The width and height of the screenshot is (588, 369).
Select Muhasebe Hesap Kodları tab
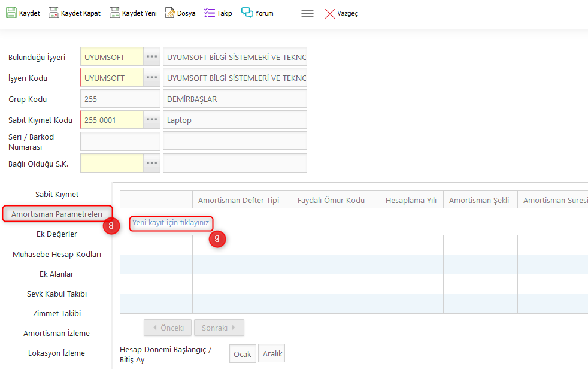pos(57,255)
